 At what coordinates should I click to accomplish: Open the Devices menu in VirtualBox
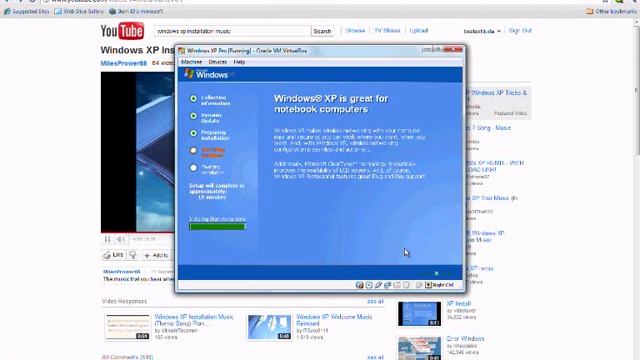(x=218, y=62)
